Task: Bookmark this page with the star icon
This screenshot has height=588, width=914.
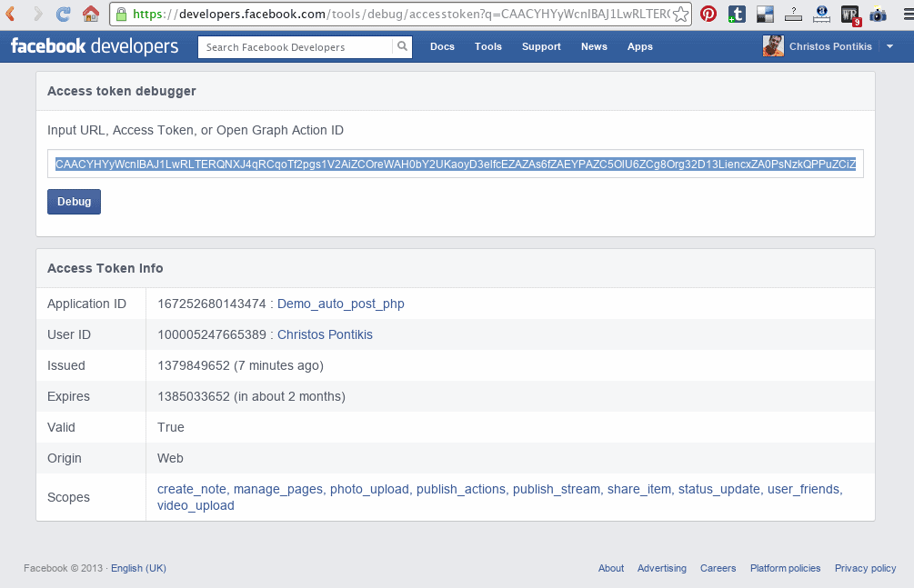Action: (x=680, y=14)
